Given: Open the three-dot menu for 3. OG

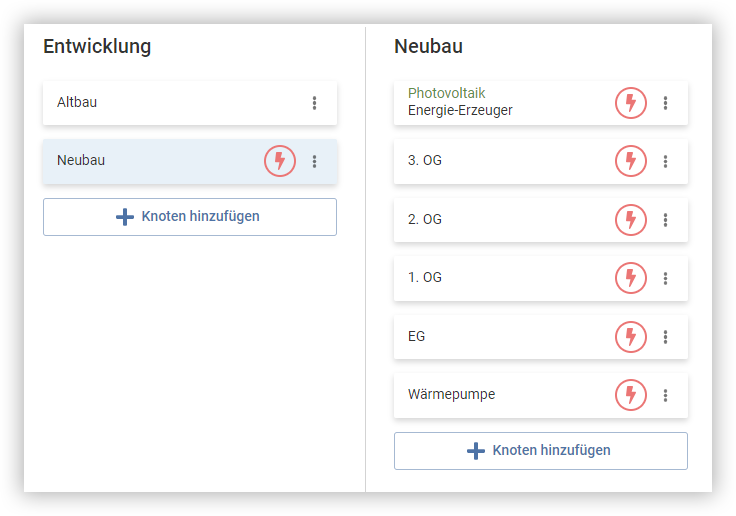Looking at the screenshot, I should point(666,161).
